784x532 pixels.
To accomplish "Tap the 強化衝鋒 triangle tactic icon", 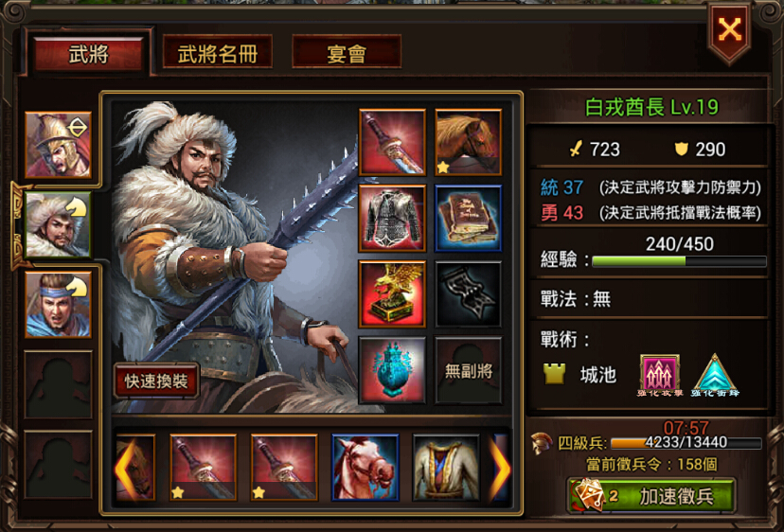I will [715, 375].
